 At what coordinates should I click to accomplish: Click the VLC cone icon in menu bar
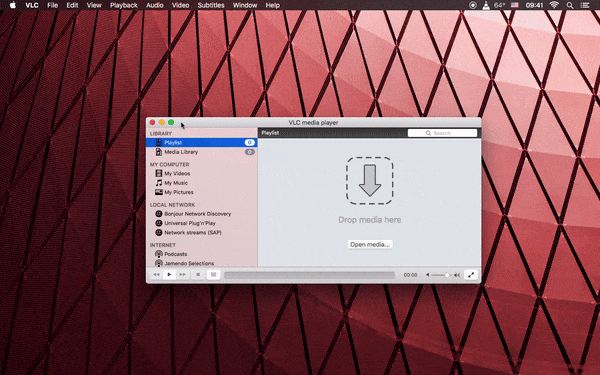click(x=486, y=5)
